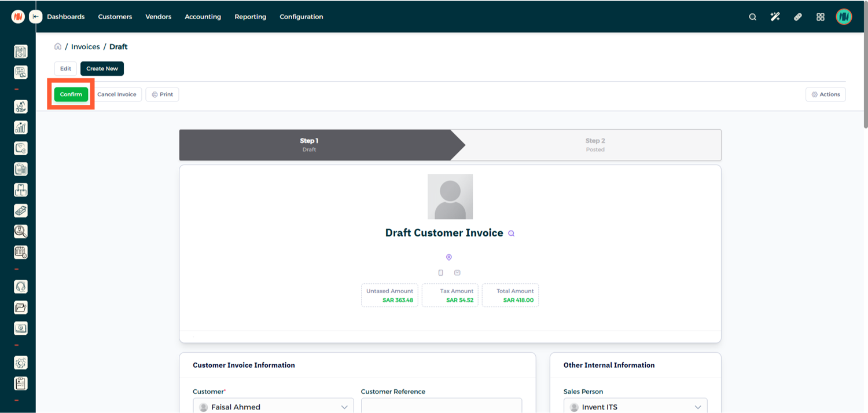Click the green Confirm button
Screen dimensions: 868x413
71,94
